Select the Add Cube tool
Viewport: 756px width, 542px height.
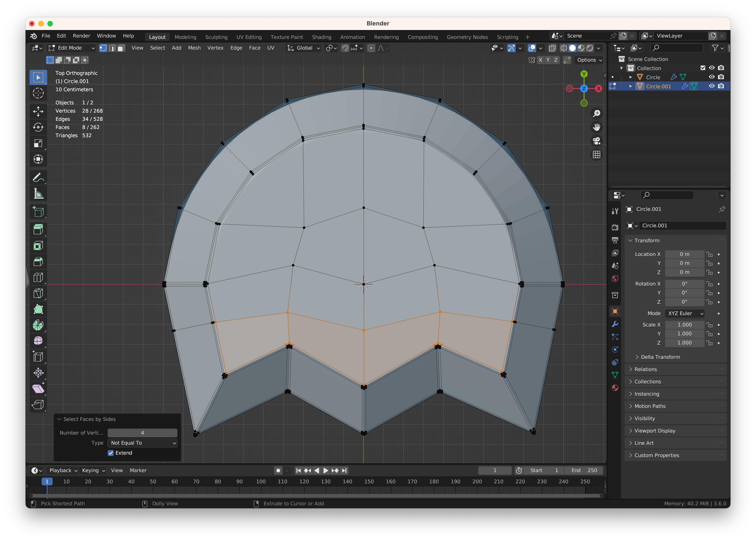(38, 212)
